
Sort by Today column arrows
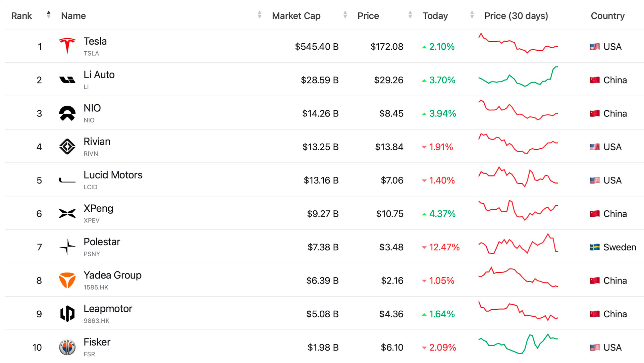click(x=472, y=15)
